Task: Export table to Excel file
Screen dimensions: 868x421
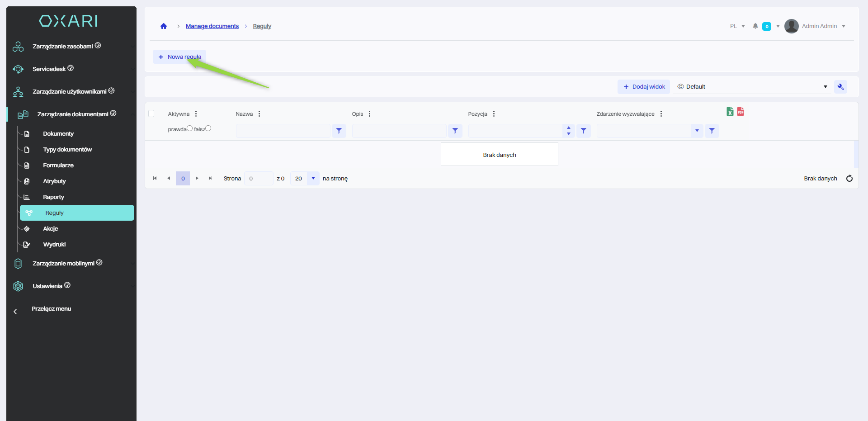Action: (730, 112)
